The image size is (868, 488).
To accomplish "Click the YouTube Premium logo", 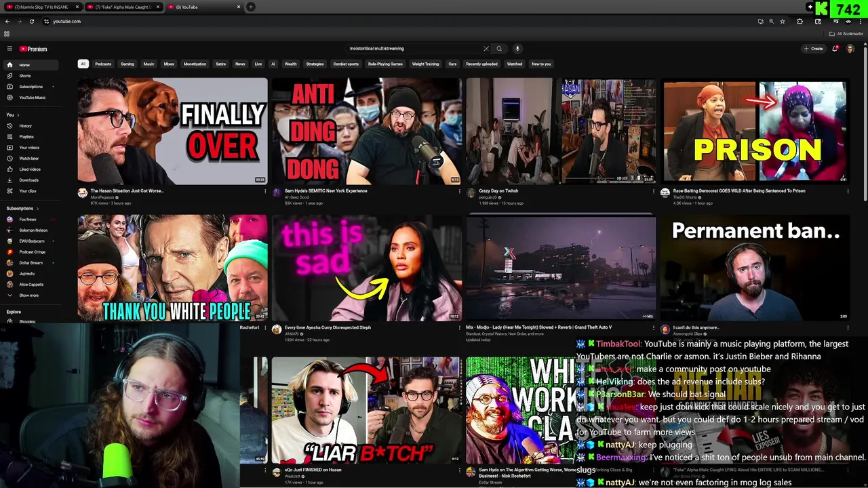I will [33, 49].
